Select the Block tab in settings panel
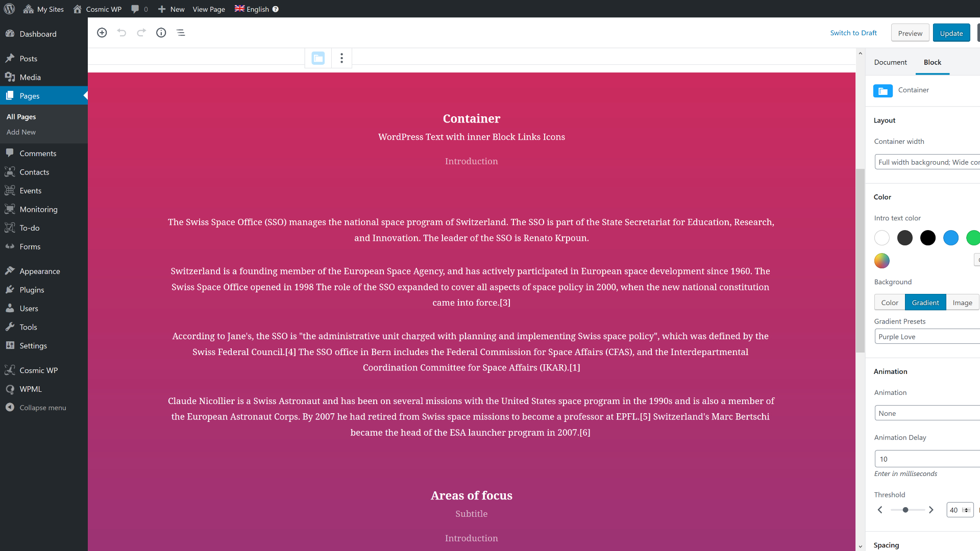Image resolution: width=980 pixels, height=551 pixels. point(932,62)
